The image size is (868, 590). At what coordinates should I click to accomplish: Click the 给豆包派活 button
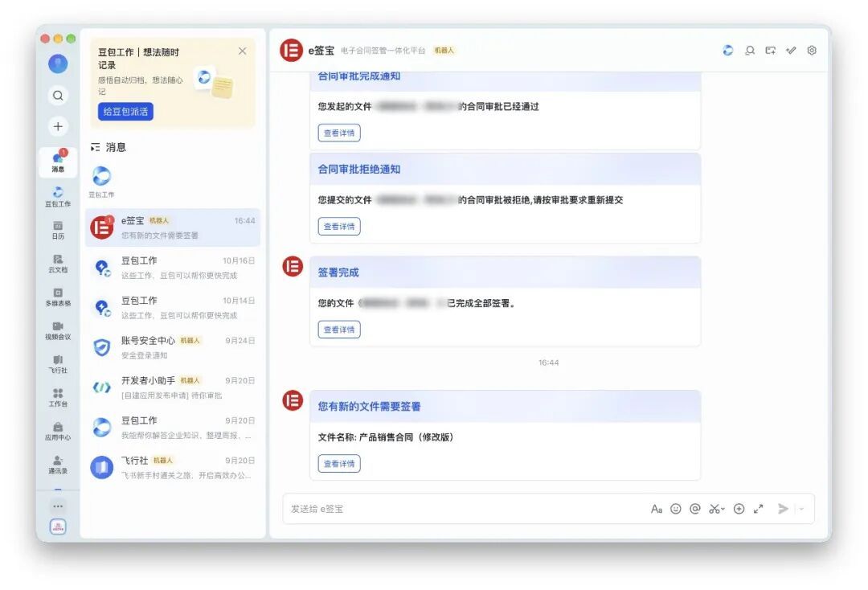[125, 111]
